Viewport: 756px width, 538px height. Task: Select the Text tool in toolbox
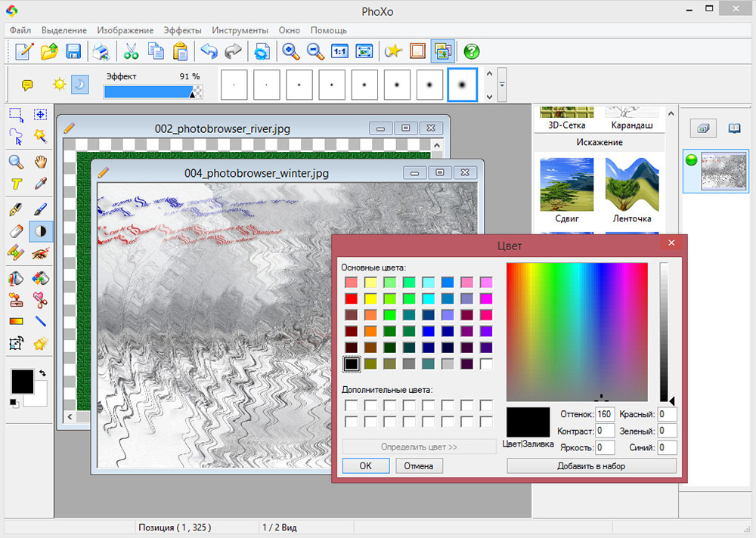[x=16, y=184]
